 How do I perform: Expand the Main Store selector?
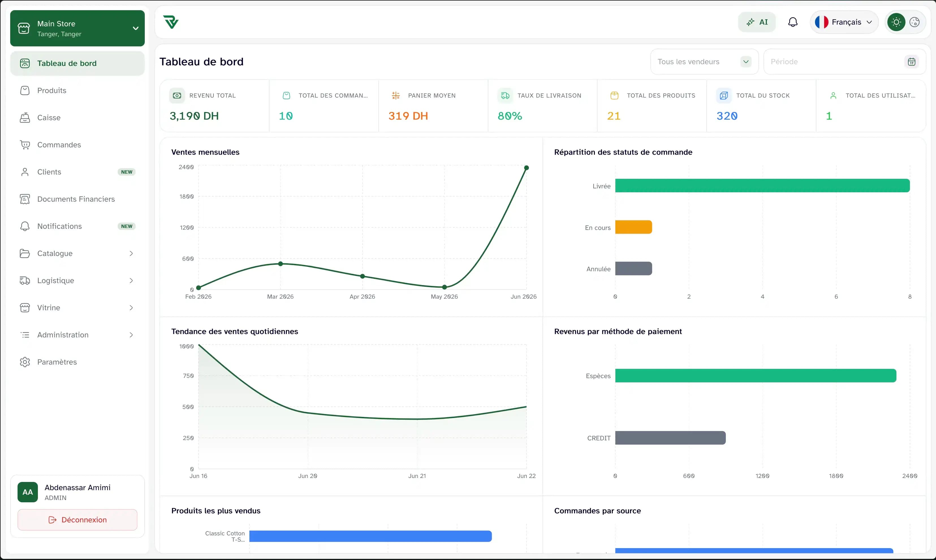click(x=77, y=28)
